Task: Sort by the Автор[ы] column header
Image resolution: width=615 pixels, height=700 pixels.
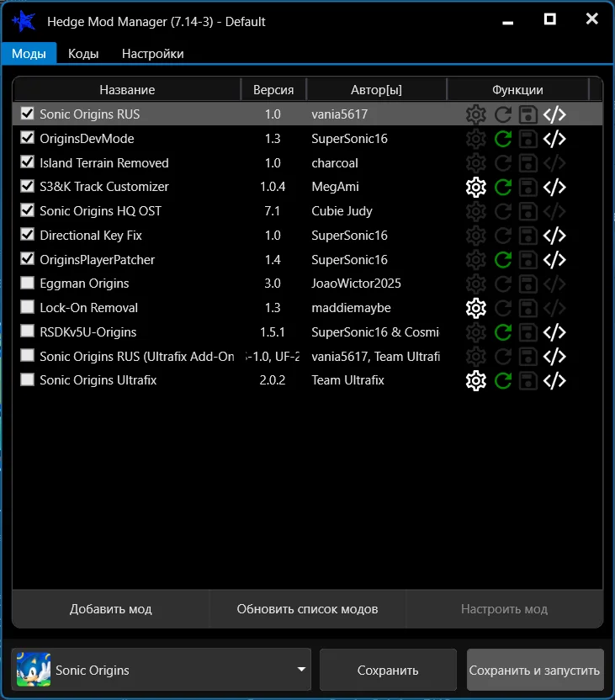Action: coord(376,90)
